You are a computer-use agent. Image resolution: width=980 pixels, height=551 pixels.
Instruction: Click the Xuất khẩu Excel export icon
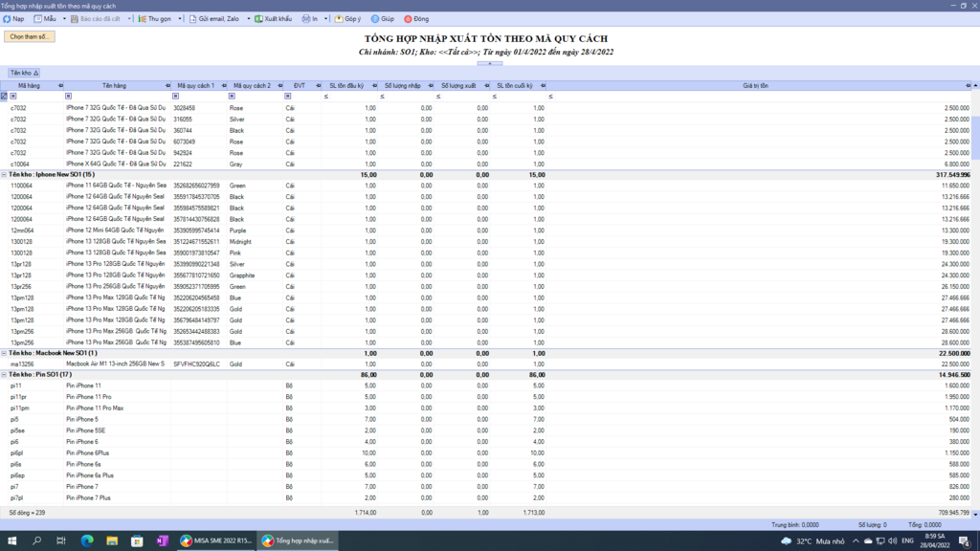(x=258, y=19)
